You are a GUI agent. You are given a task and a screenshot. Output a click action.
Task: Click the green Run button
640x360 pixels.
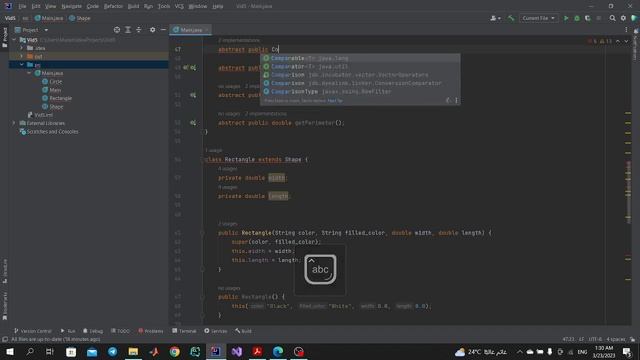[566, 18]
